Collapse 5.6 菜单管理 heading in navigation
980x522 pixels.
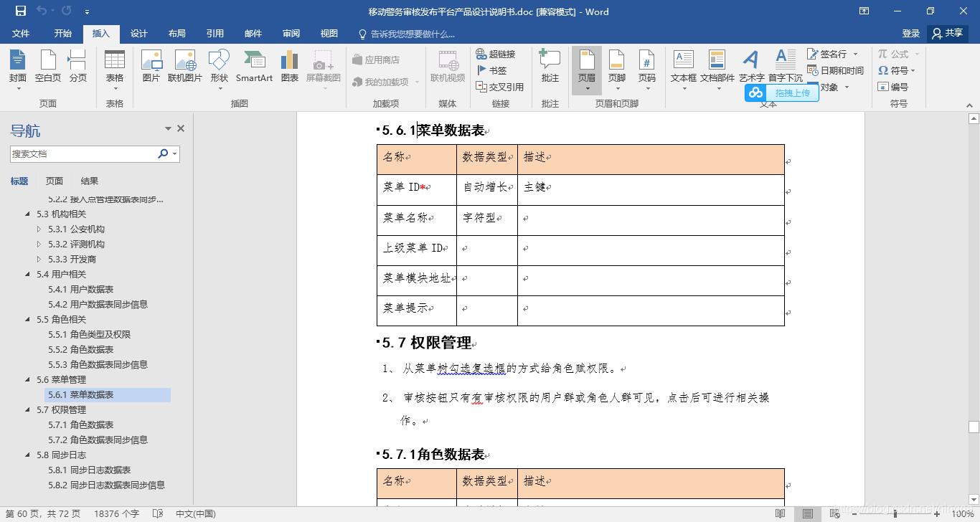(x=28, y=380)
